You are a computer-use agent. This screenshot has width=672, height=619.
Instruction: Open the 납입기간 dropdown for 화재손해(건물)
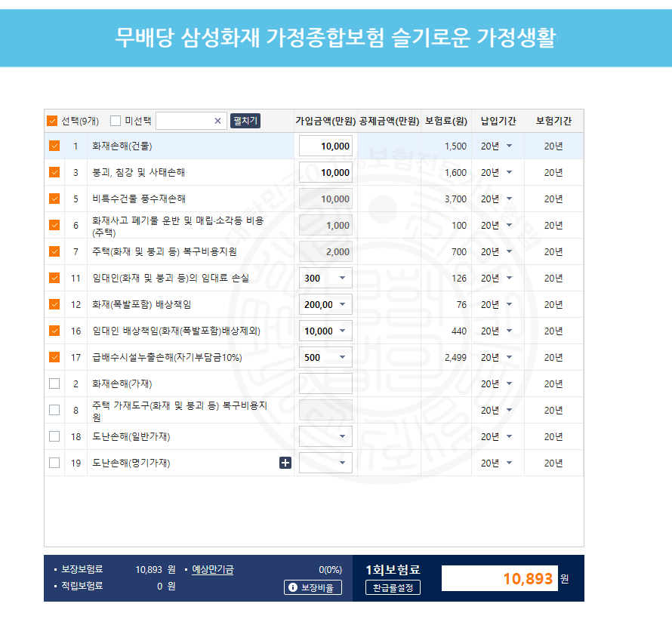(498, 146)
